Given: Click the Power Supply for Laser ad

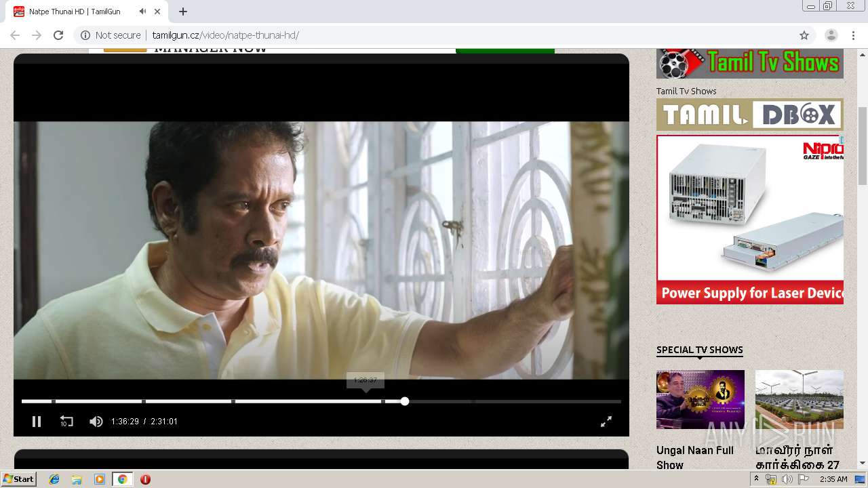Looking at the screenshot, I should (x=750, y=220).
